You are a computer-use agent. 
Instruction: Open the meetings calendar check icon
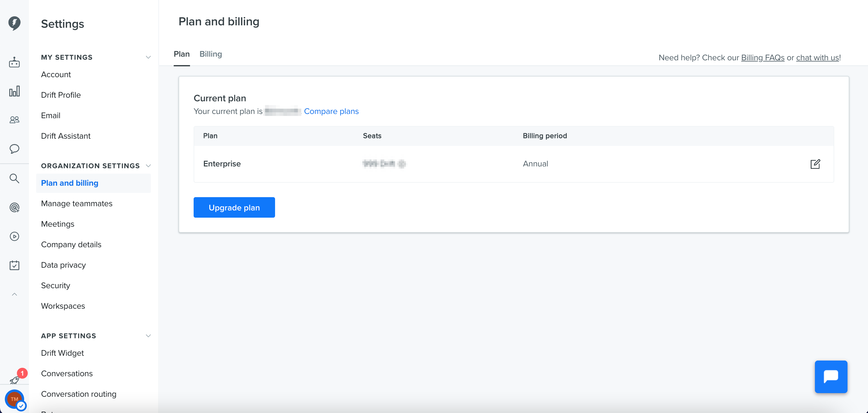click(14, 265)
